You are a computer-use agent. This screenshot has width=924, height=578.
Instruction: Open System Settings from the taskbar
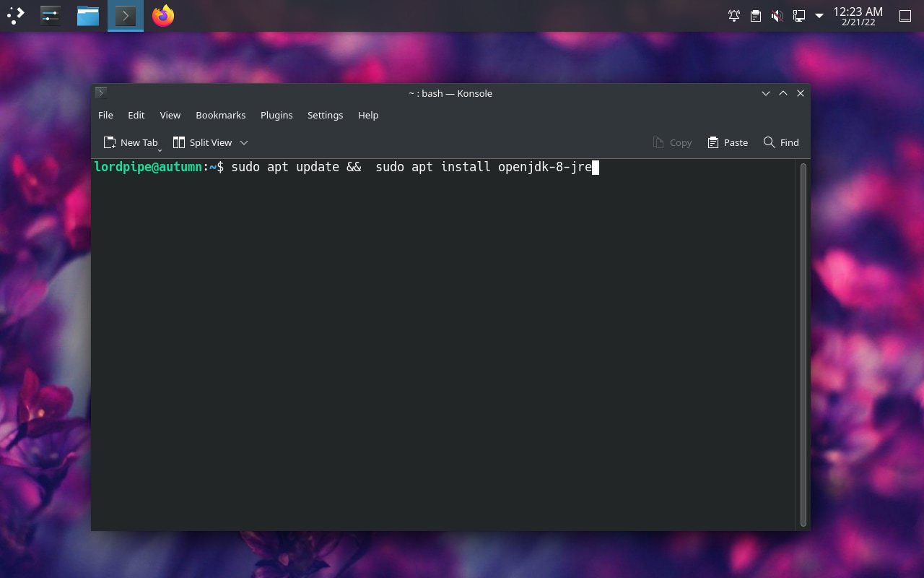tap(50, 15)
